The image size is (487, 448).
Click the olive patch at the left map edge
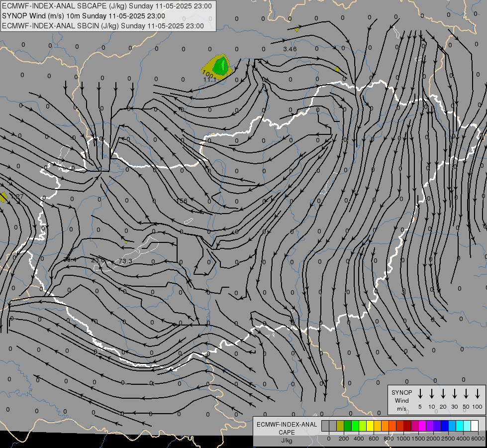click(x=3, y=197)
